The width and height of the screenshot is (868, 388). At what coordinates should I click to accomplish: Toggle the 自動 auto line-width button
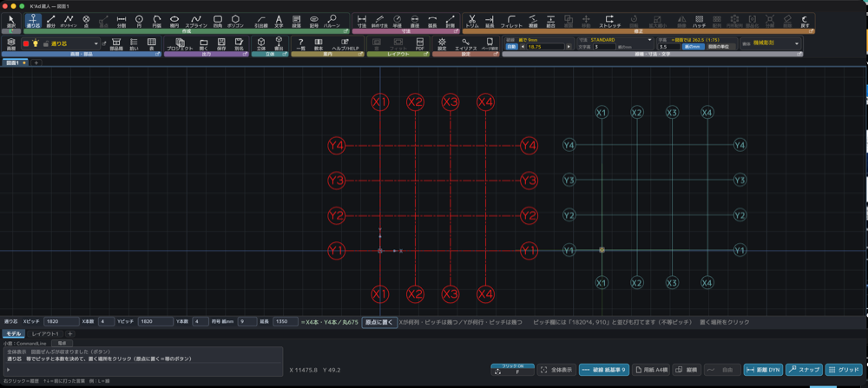tap(511, 47)
